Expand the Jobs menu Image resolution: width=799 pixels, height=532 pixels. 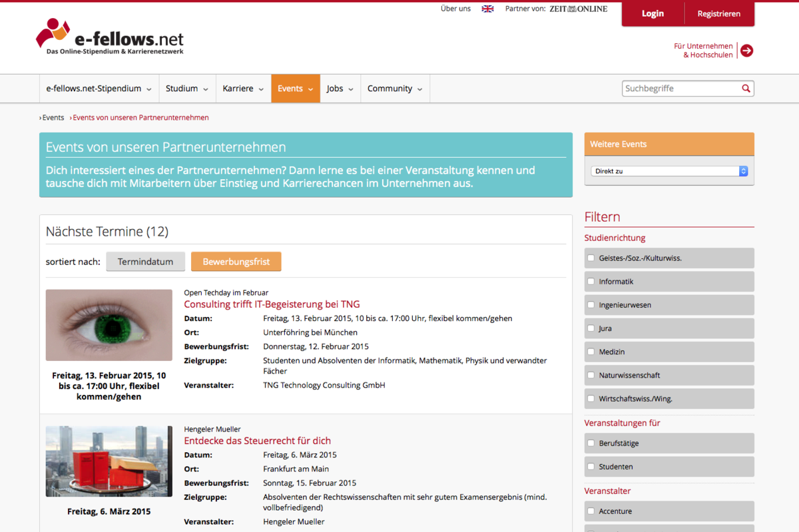coord(341,89)
